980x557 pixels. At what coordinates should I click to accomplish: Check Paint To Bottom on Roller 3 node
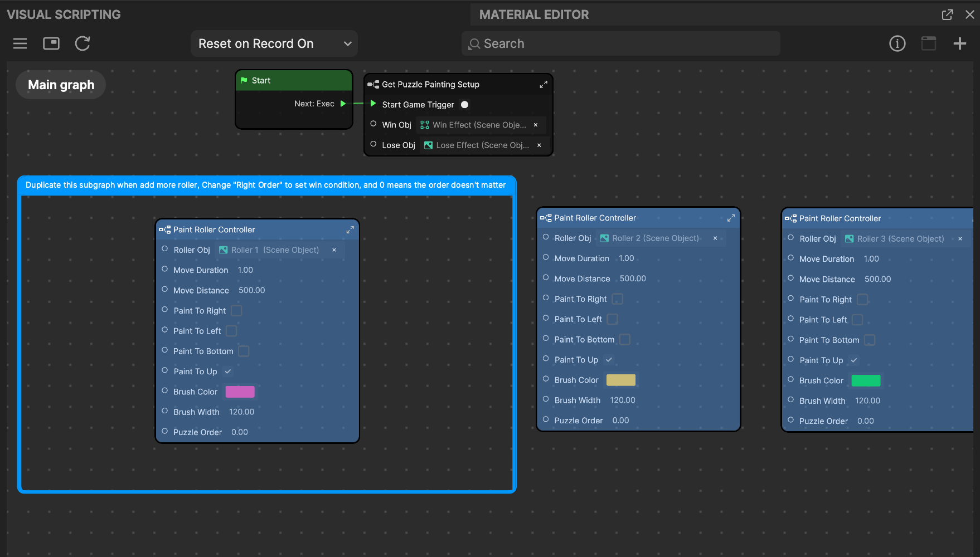tap(870, 340)
